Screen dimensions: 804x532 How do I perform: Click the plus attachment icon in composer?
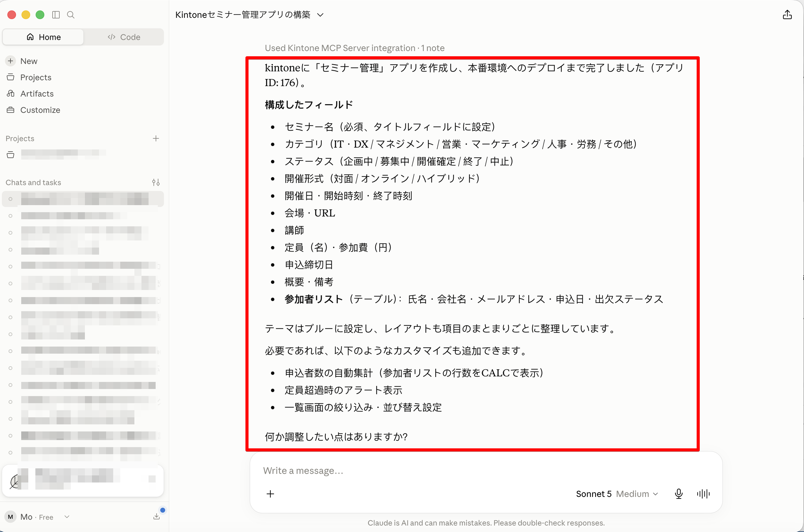click(x=270, y=494)
